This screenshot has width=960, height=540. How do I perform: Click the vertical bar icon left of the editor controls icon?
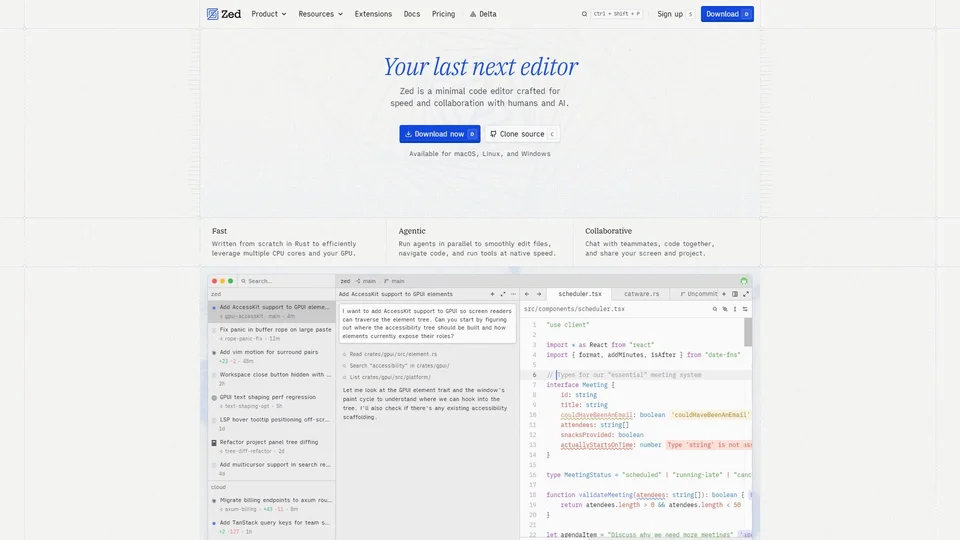coord(735,309)
